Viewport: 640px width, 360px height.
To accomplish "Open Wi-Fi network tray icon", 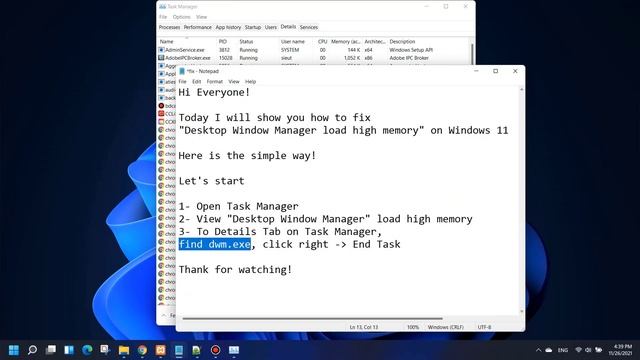I will [x=578, y=350].
